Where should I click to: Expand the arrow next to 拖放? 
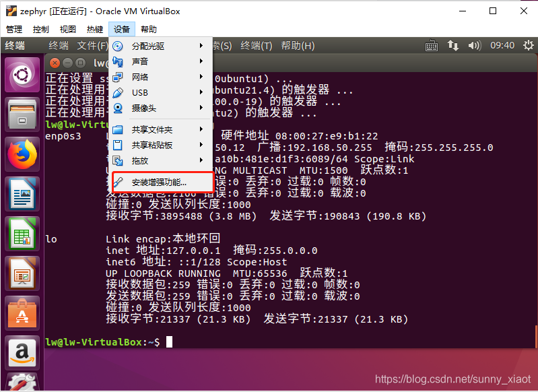(x=201, y=160)
